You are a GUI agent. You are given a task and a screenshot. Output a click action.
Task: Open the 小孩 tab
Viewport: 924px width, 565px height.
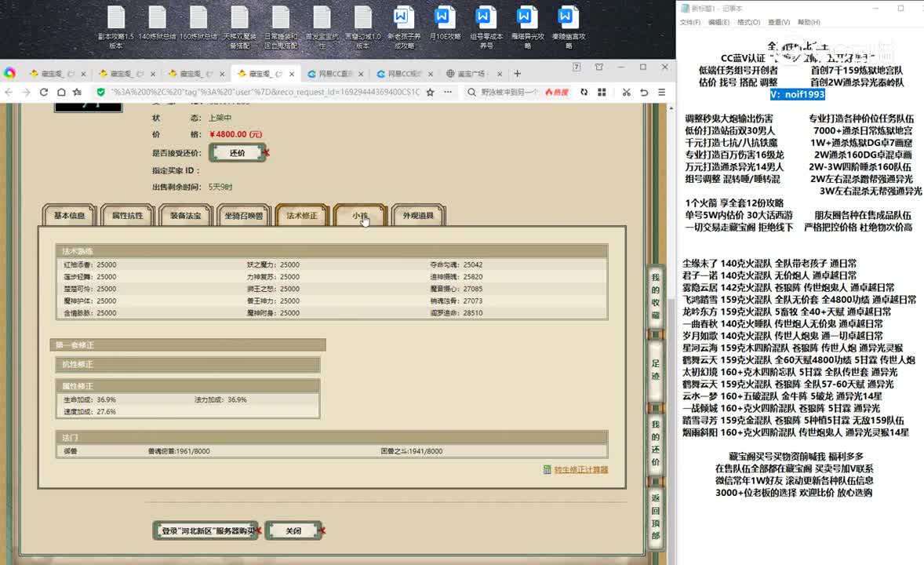[x=360, y=215]
